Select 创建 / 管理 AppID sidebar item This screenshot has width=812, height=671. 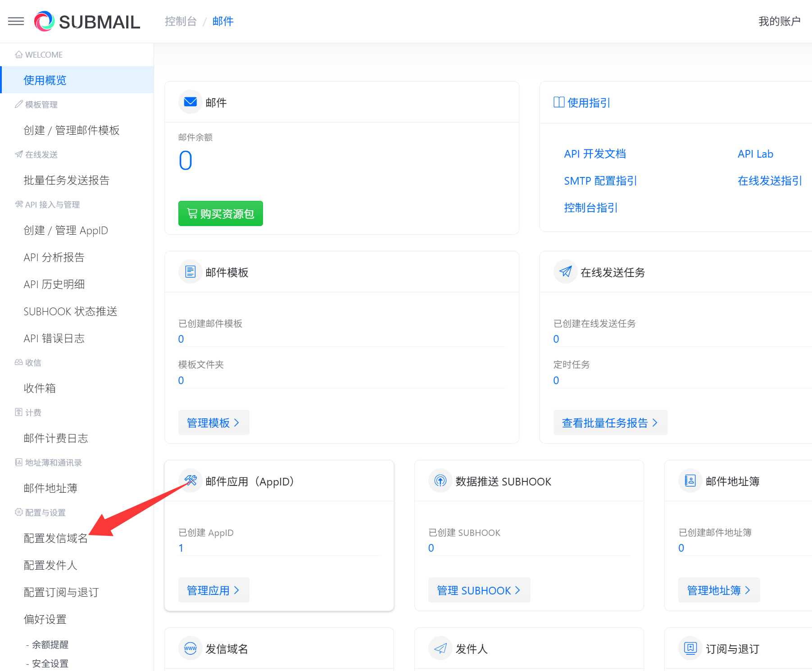[66, 231]
